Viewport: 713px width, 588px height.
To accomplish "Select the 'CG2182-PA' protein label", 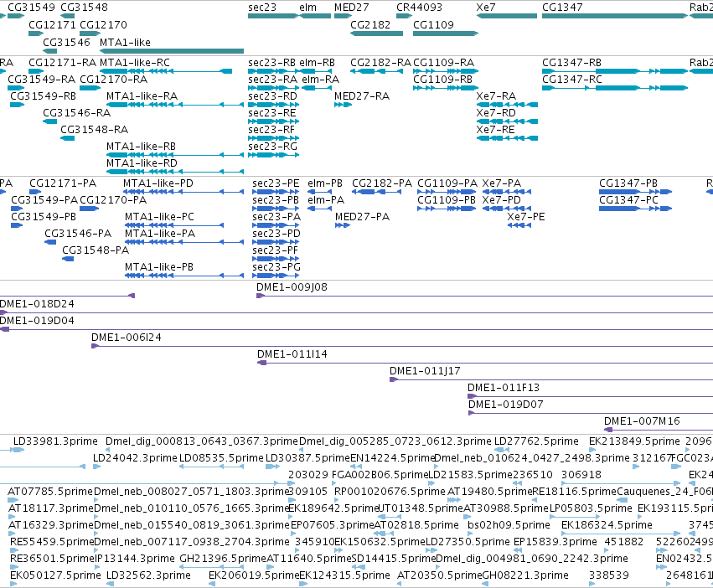I will point(382,183).
